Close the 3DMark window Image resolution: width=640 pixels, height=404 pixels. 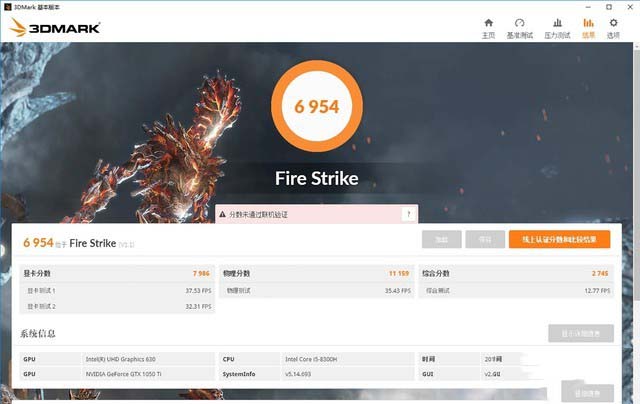(630, 7)
